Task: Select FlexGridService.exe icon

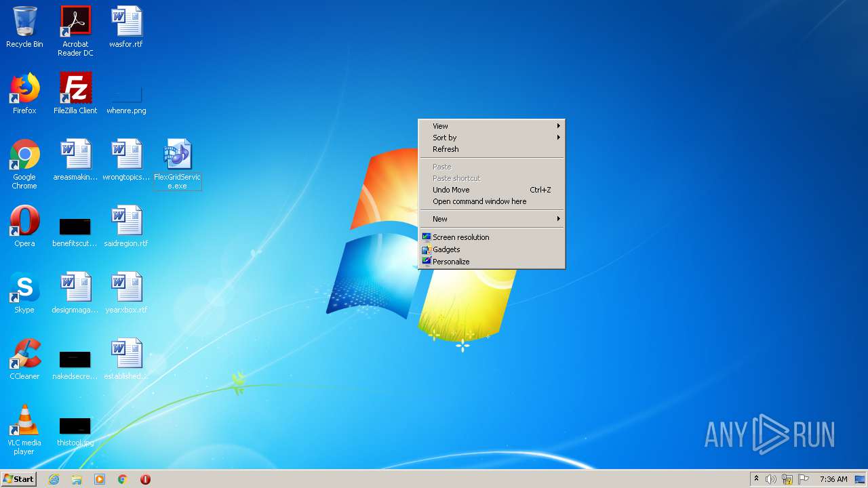Action: (x=178, y=164)
